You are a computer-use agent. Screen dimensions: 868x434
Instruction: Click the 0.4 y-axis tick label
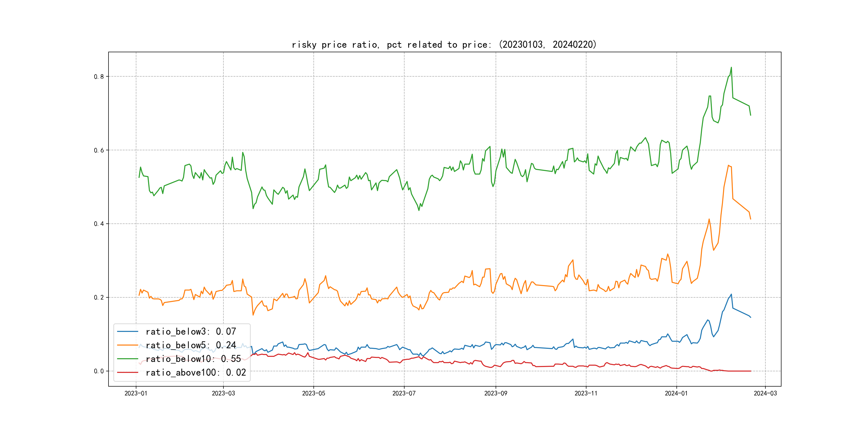(x=99, y=224)
